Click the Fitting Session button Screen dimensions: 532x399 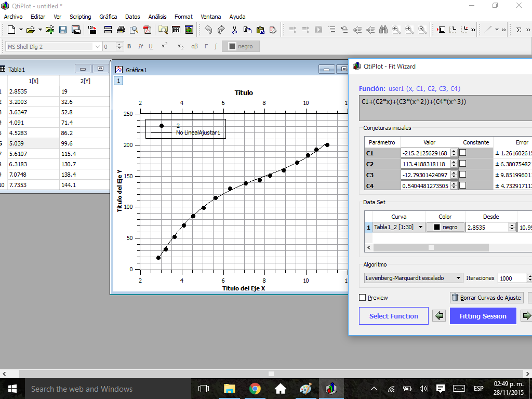(x=483, y=316)
